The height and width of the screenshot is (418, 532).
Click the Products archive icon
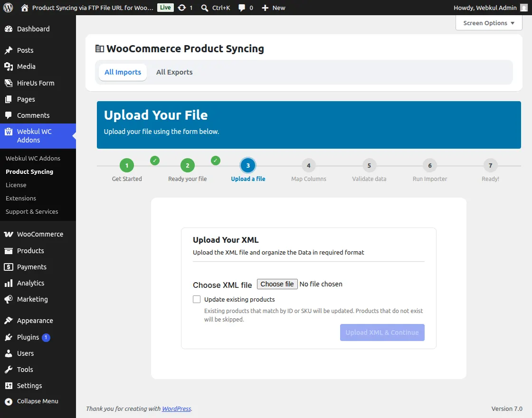coord(9,251)
